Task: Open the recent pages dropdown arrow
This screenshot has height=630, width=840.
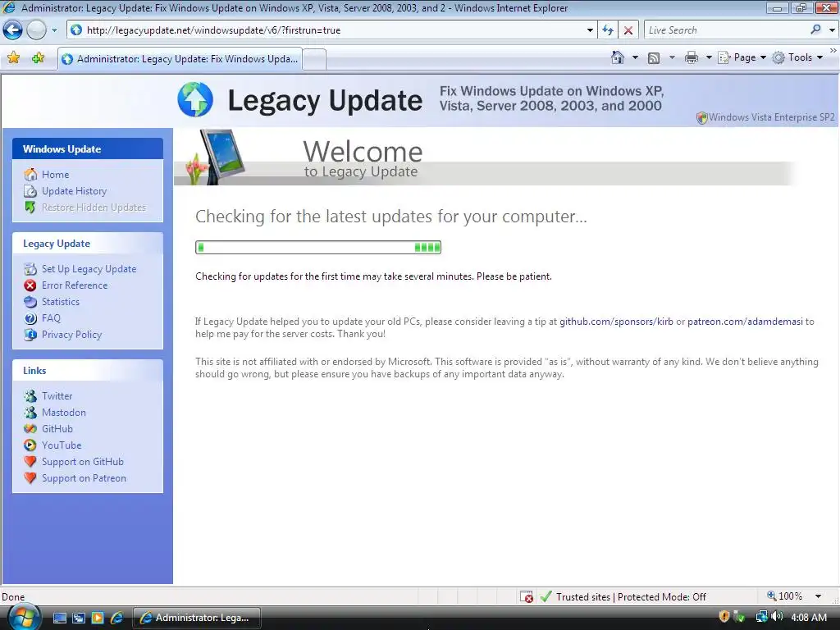Action: tap(54, 30)
